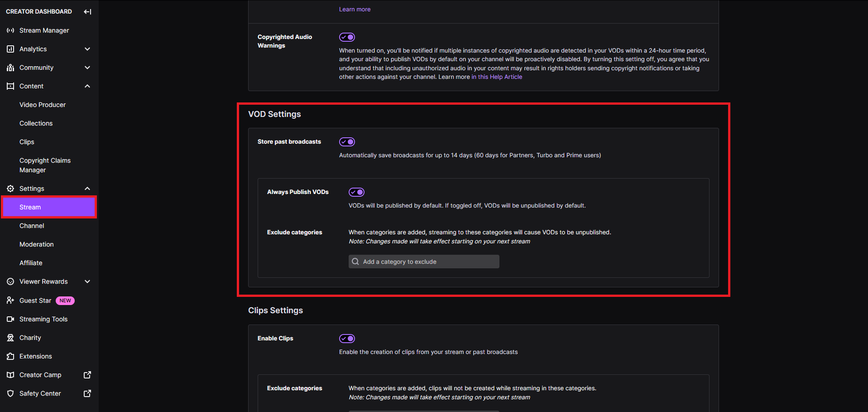Select the Analytics icon in sidebar
The width and height of the screenshot is (868, 412).
click(x=10, y=49)
